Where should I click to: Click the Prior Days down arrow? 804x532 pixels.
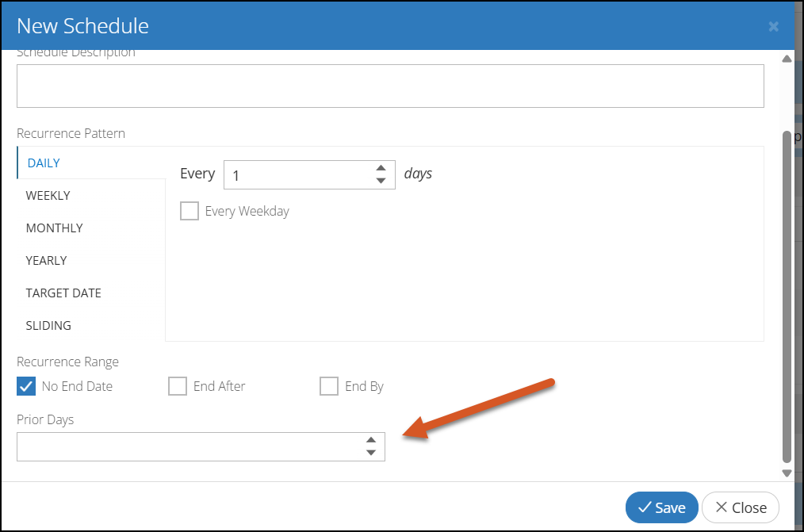pyautogui.click(x=371, y=452)
